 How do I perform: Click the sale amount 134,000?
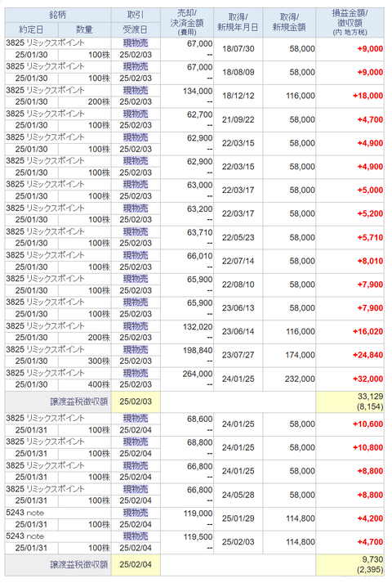tap(198, 91)
